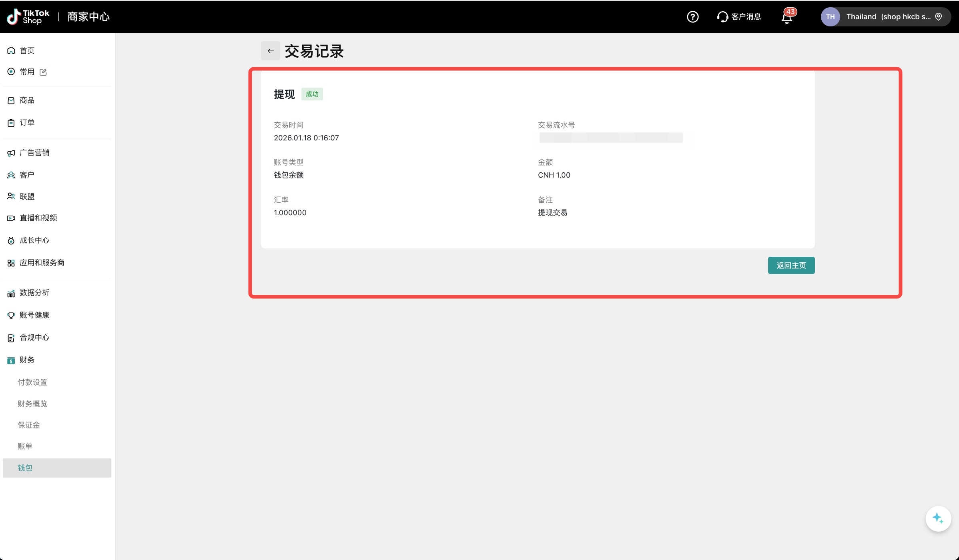Select the 付款设置 submenu item
Screen dimensions: 959x560
click(x=32, y=382)
